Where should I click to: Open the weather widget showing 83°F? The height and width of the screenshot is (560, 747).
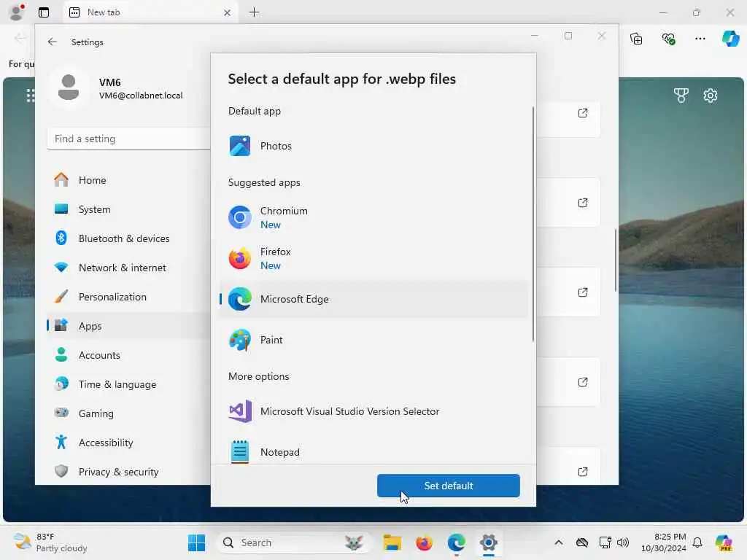[x=51, y=542]
